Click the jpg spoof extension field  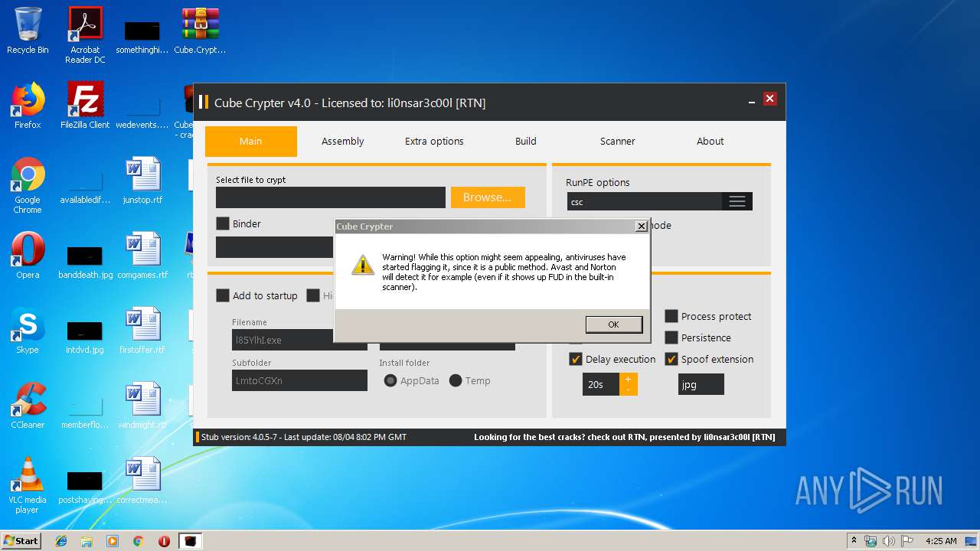[701, 384]
